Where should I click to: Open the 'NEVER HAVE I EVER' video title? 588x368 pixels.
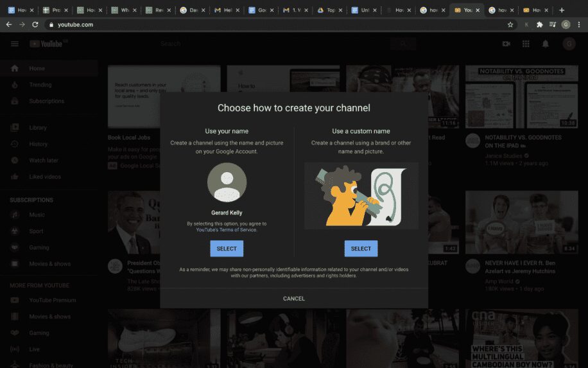coord(520,267)
